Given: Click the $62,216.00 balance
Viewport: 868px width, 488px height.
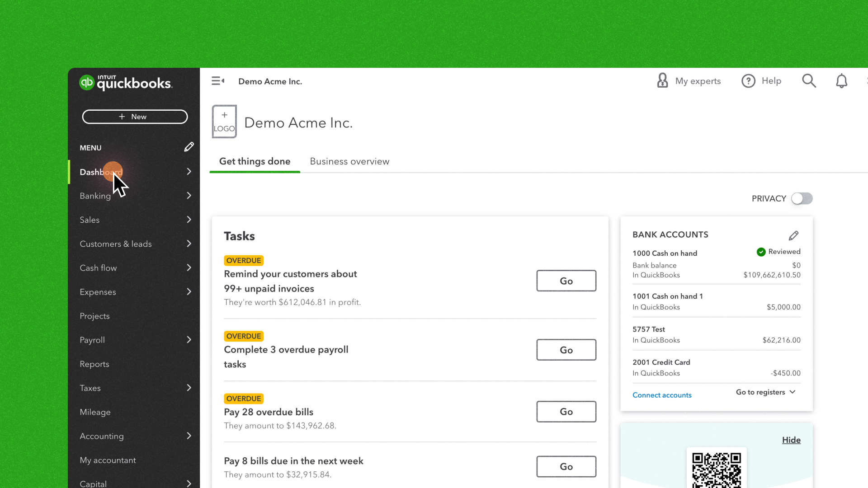Looking at the screenshot, I should tap(781, 340).
